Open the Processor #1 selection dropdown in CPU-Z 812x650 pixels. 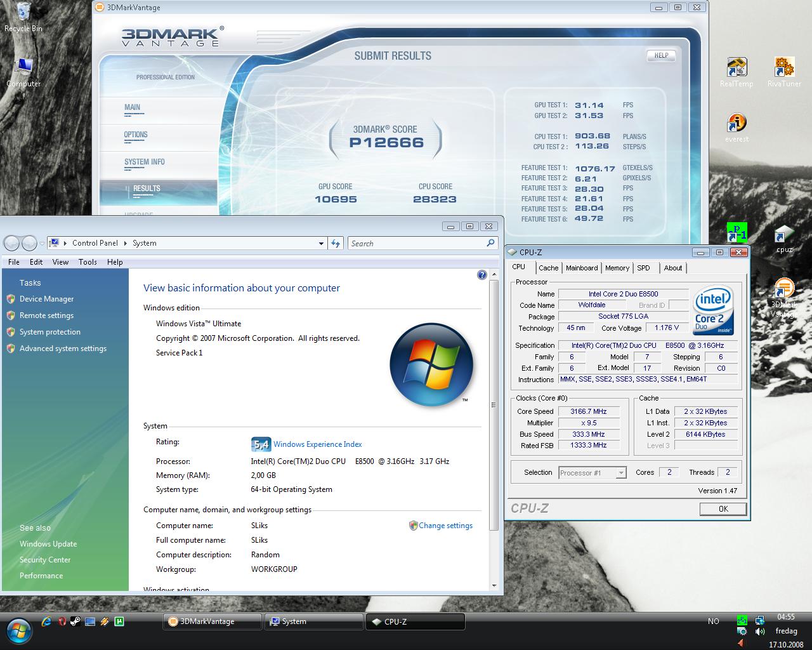coord(621,473)
